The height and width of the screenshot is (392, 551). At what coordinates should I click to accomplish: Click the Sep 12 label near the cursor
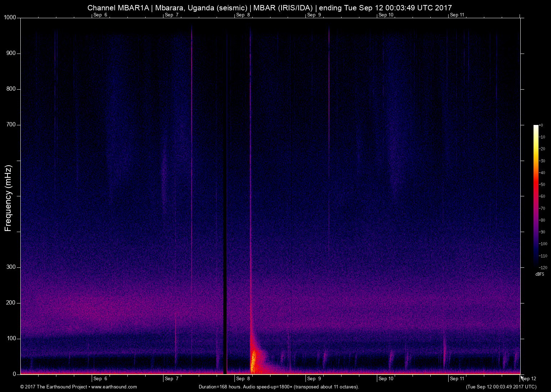coord(529,379)
